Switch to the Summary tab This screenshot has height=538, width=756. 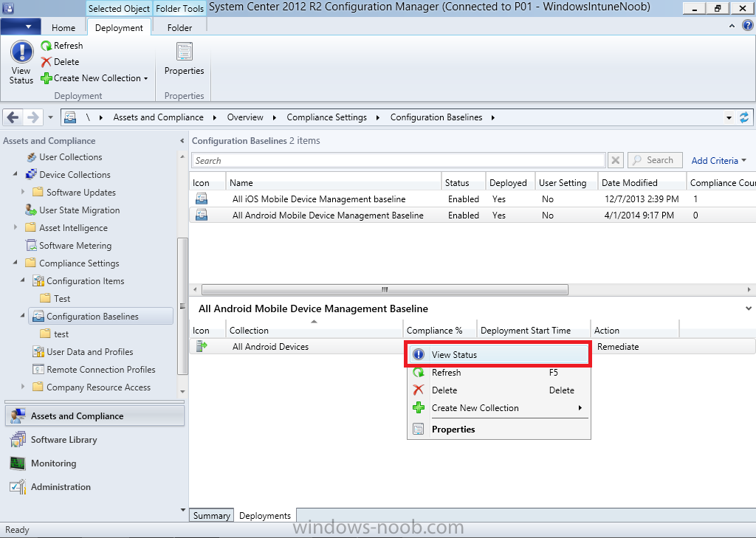click(211, 515)
